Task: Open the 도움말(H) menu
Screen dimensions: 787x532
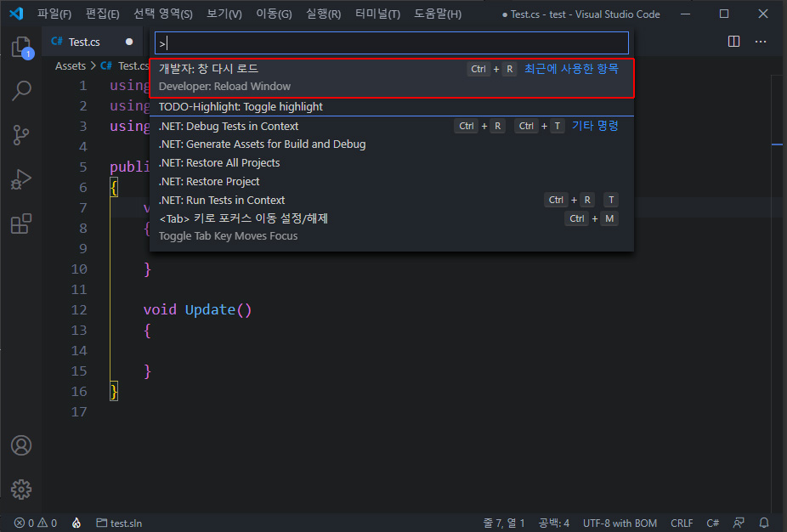Action: tap(438, 14)
